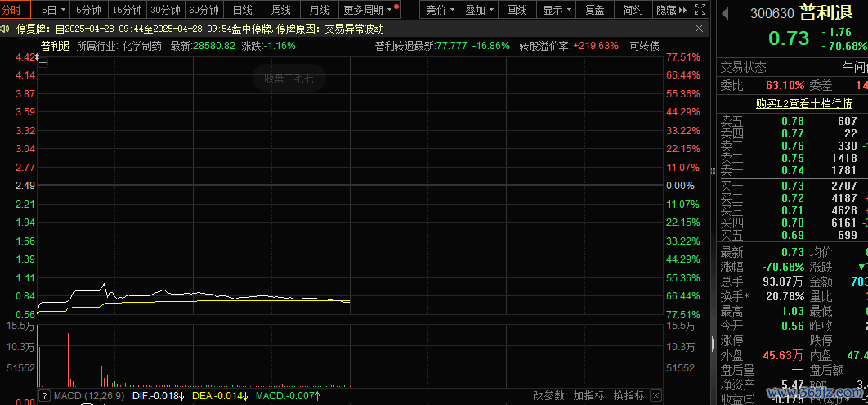Toggle the 隐藏 hide panel option
Screen dimensions: 868x405
(666, 10)
